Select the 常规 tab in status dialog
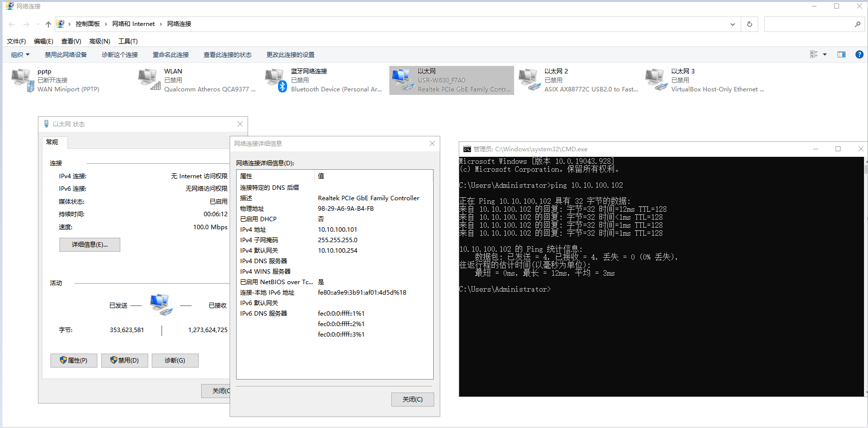The height and width of the screenshot is (428, 868). (x=52, y=142)
